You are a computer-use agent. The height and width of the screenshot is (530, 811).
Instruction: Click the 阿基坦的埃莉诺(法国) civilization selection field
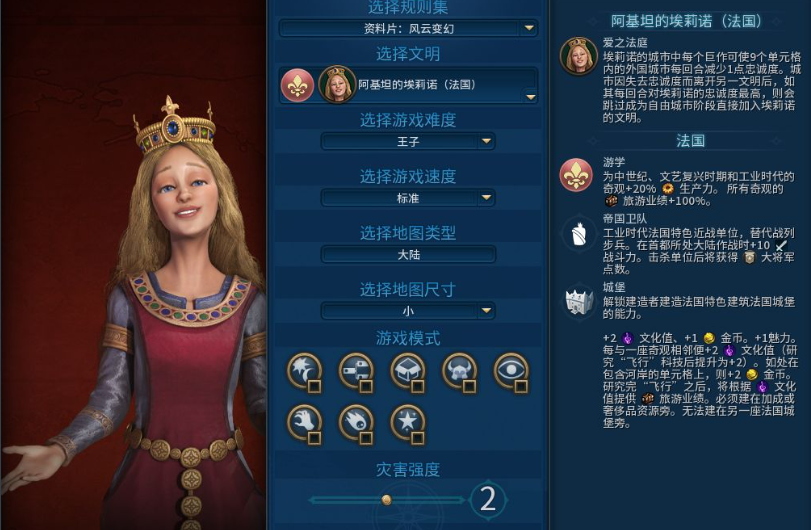click(408, 85)
